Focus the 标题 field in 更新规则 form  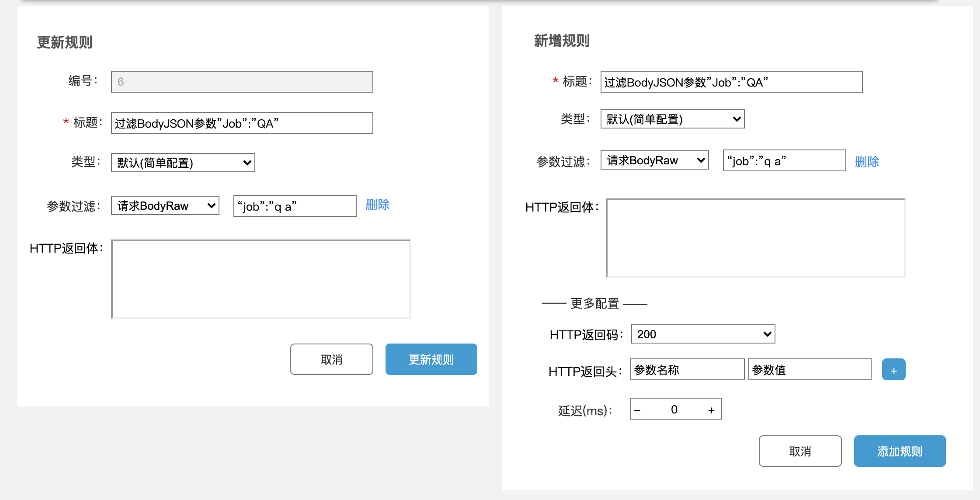click(242, 123)
